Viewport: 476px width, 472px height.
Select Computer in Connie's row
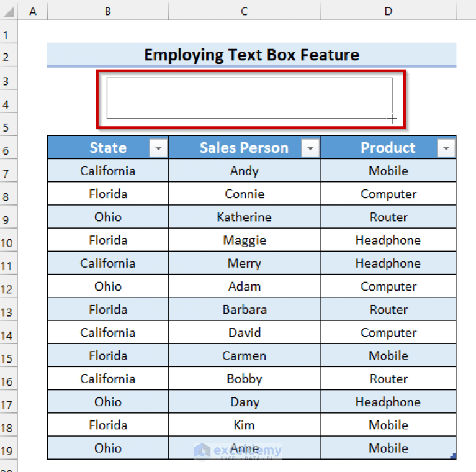coord(388,194)
